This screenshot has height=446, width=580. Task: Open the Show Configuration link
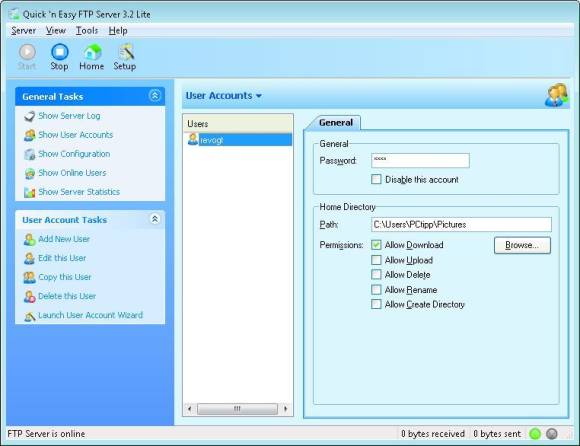click(74, 154)
